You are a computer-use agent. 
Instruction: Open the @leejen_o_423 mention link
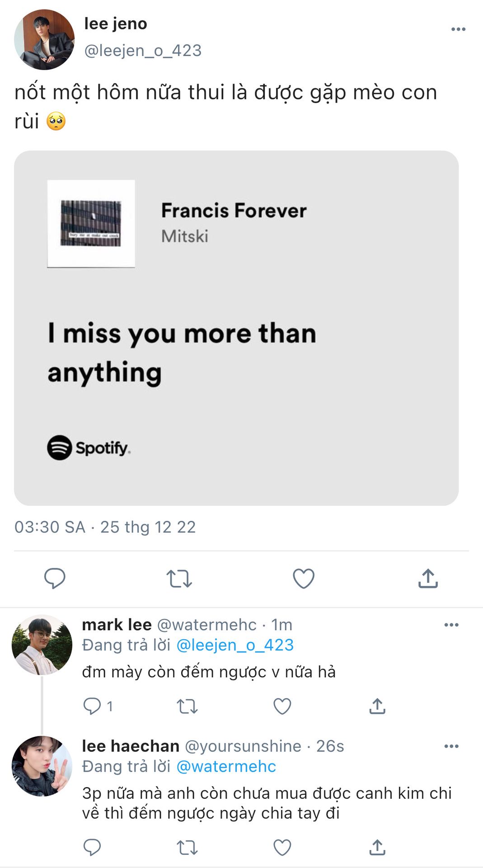[x=235, y=645]
